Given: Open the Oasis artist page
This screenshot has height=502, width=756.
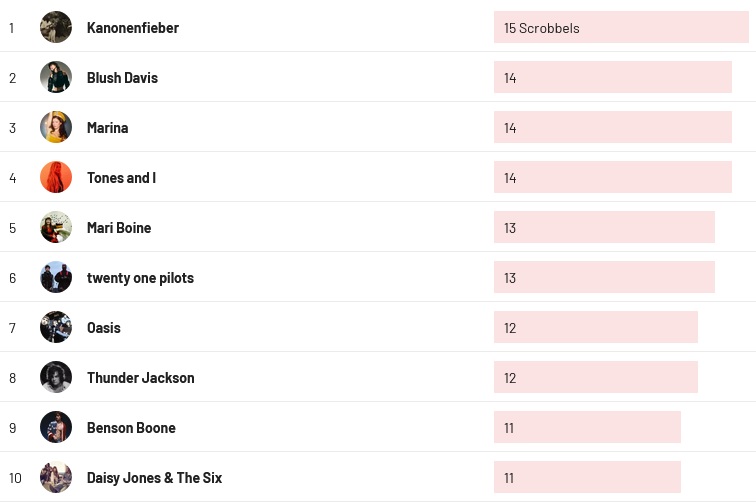Looking at the screenshot, I should tap(104, 328).
